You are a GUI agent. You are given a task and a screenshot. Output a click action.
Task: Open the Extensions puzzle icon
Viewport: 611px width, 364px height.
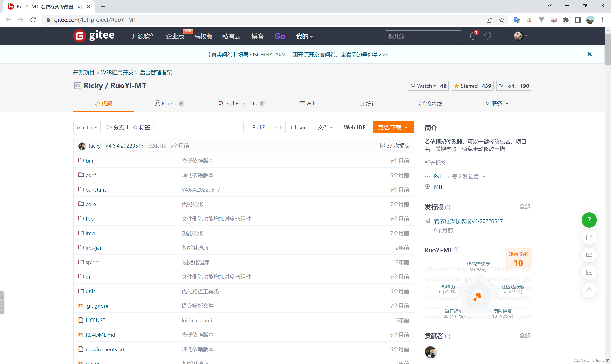566,20
